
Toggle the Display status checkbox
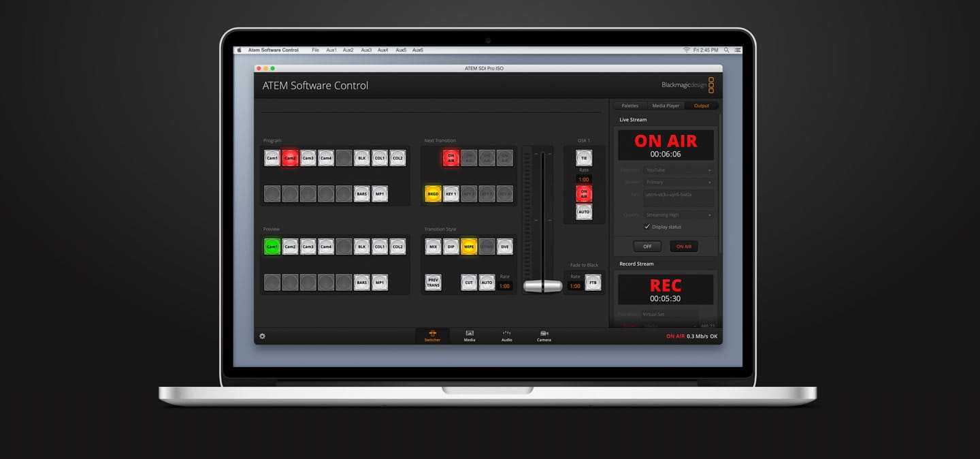point(647,227)
